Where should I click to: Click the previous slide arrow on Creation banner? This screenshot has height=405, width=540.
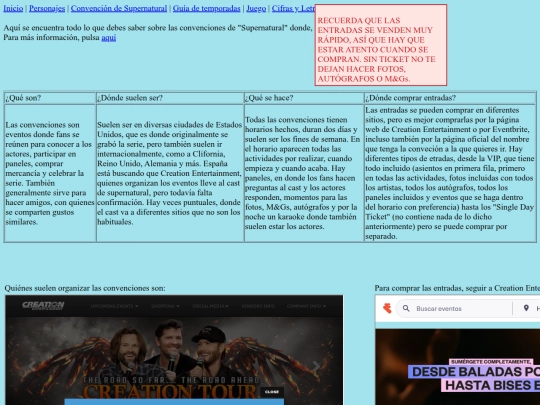(x=32, y=366)
